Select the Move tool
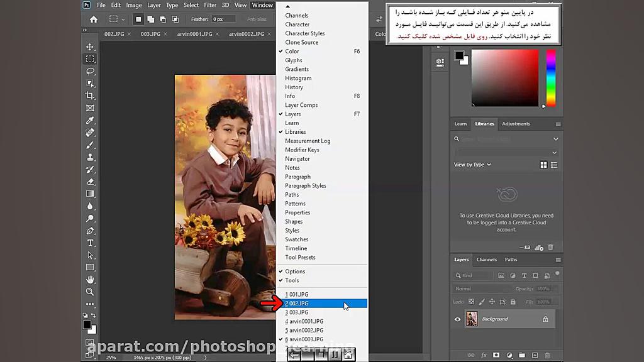This screenshot has height=362, width=644. point(90,47)
